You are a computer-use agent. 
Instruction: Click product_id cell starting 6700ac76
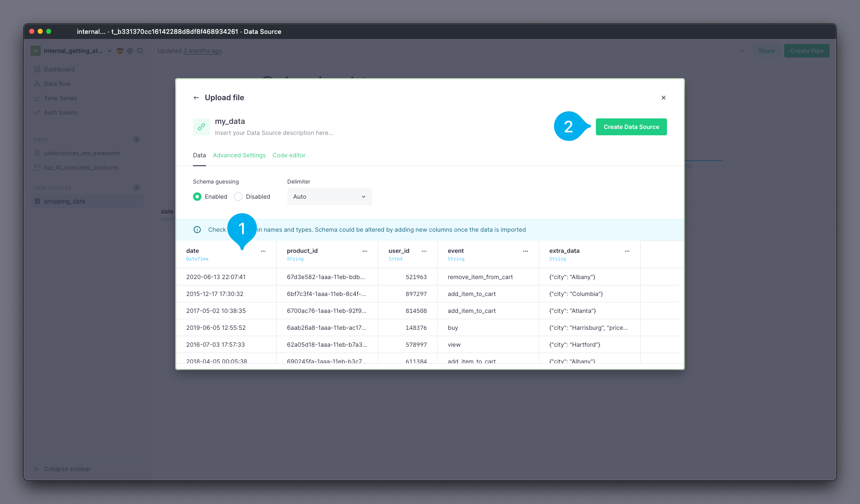(327, 311)
